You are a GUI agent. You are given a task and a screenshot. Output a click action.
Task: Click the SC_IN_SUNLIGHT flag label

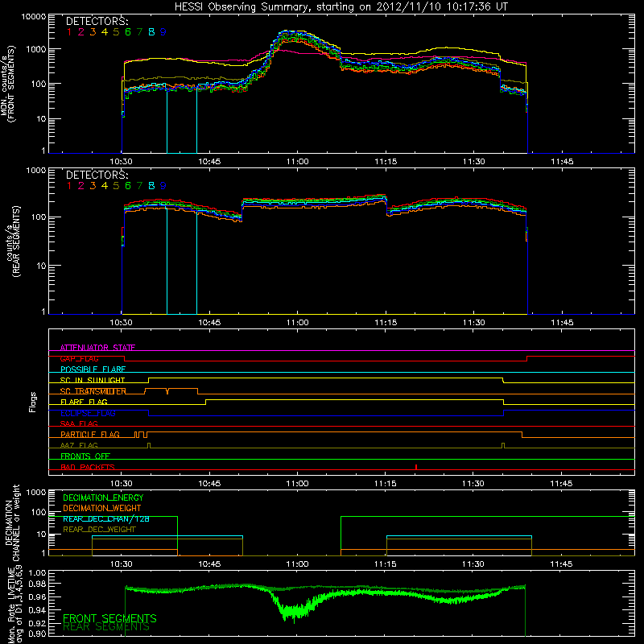pos(93,380)
